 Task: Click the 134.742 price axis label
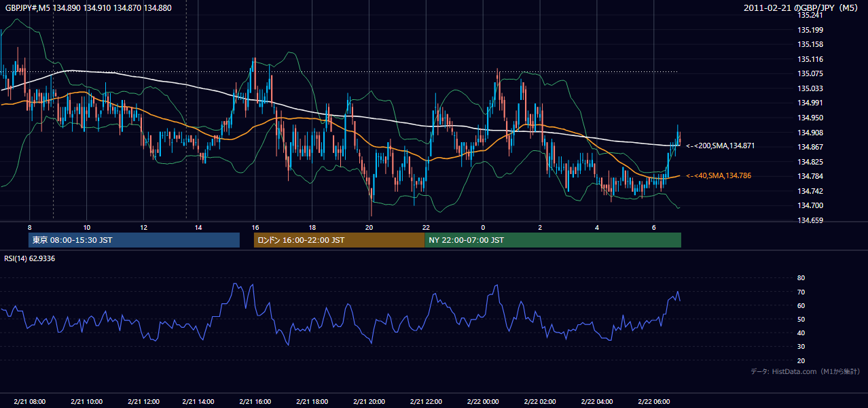[810, 191]
